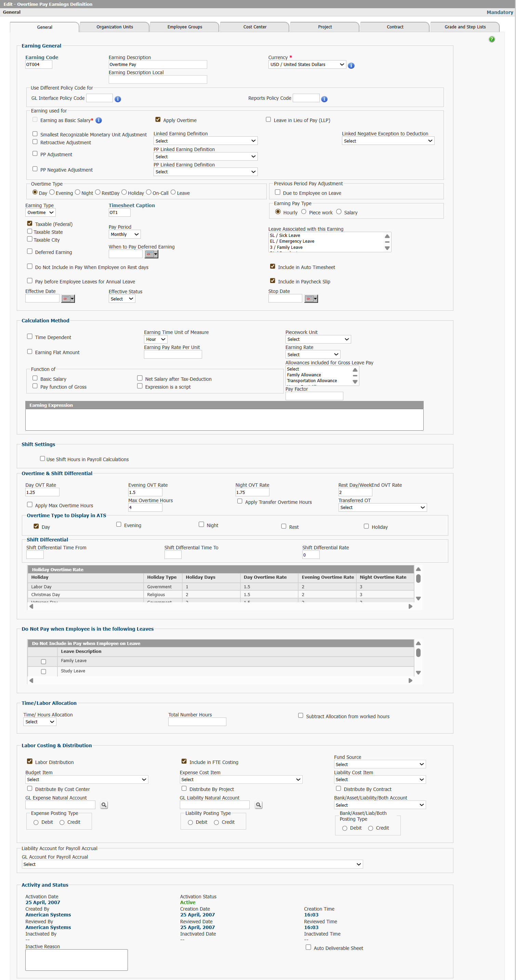Open the Effective Date calendar picker

point(68,299)
